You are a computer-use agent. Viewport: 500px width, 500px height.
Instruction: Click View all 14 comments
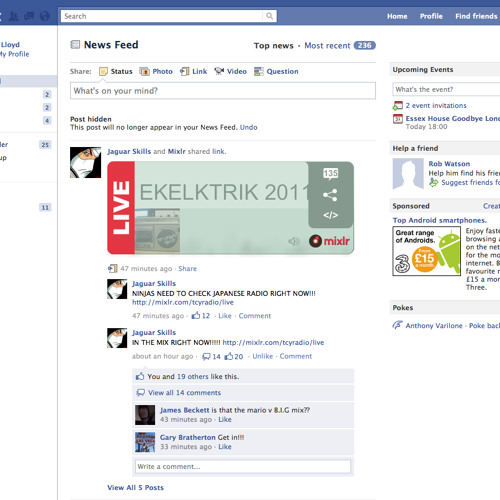pyautogui.click(x=184, y=393)
